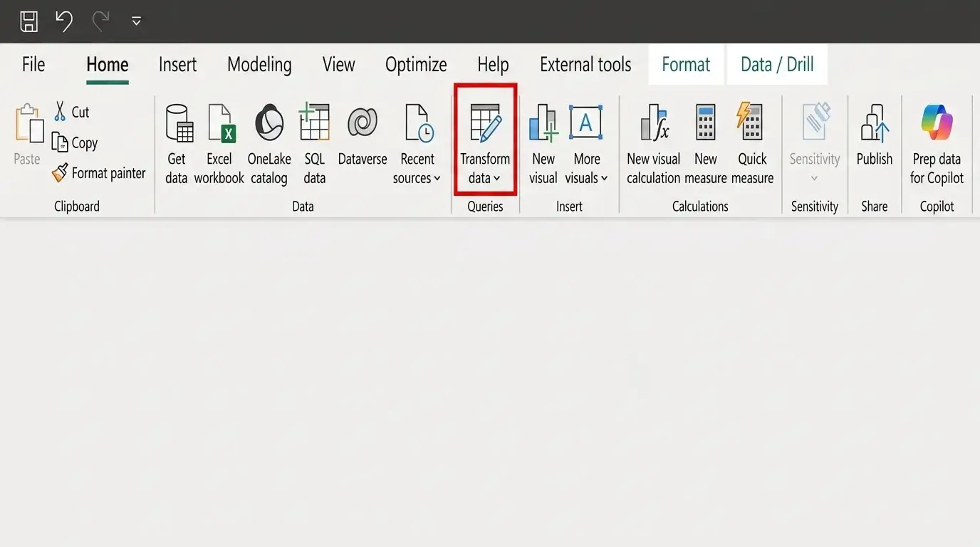Create a New measure
Screen dimensions: 980x547
click(705, 145)
